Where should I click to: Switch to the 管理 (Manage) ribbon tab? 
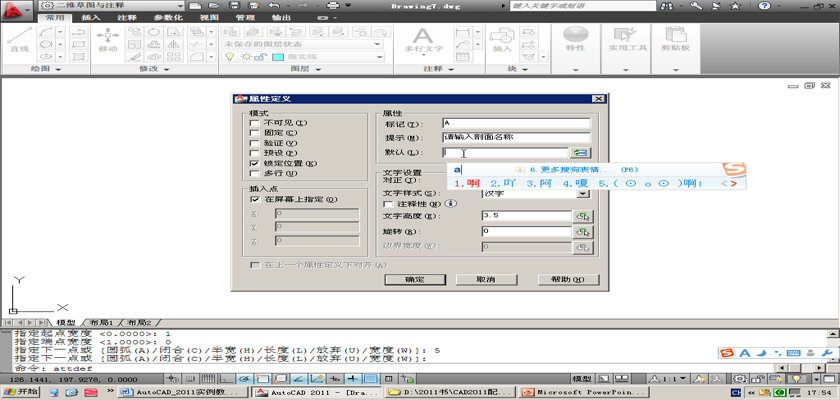coord(245,17)
